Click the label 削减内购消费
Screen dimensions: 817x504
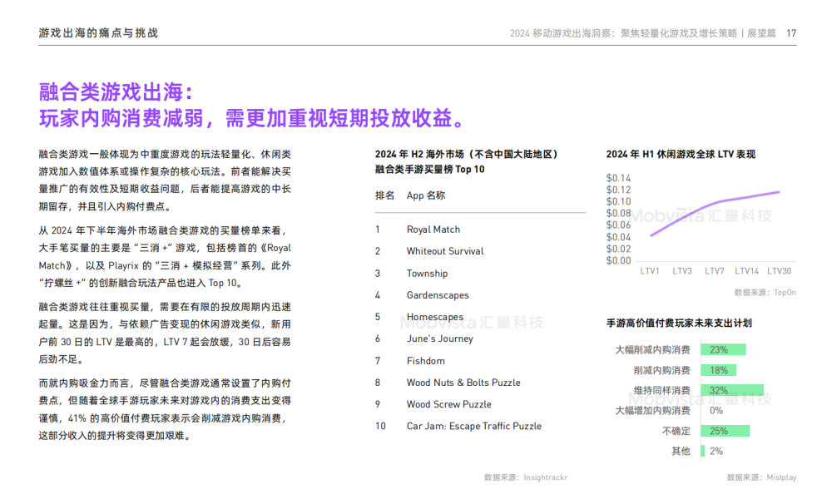click(x=661, y=370)
